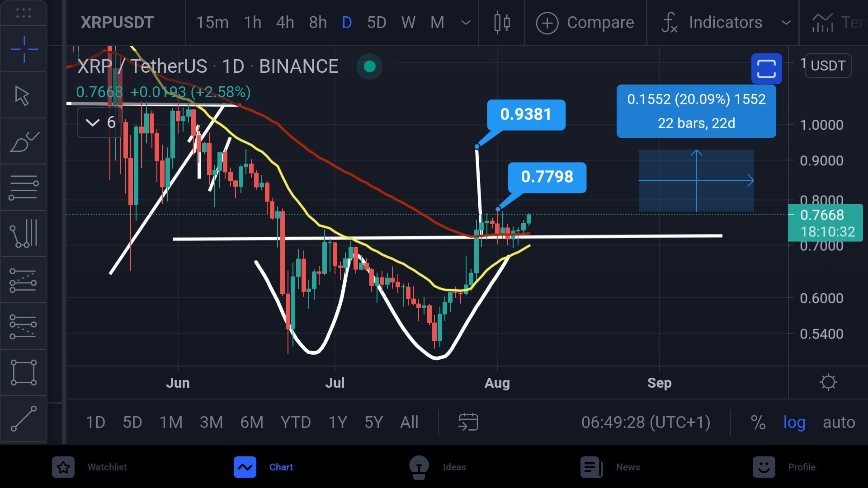The width and height of the screenshot is (868, 488).
Task: Select the trend line tool
Action: 24,418
